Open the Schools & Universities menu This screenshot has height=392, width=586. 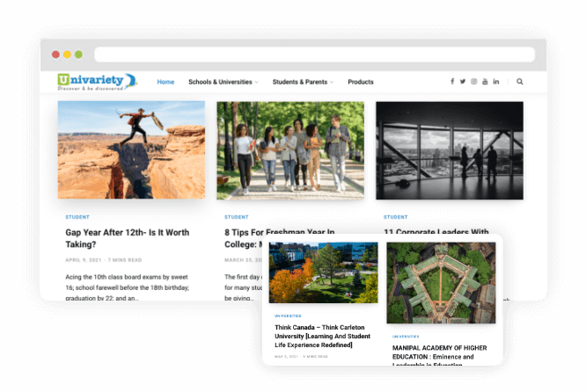(x=223, y=82)
